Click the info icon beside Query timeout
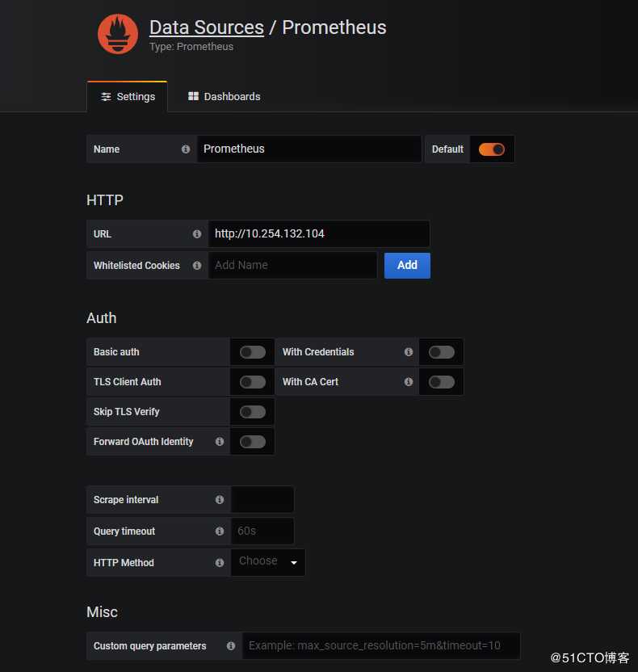Image resolution: width=638 pixels, height=672 pixels. click(220, 531)
